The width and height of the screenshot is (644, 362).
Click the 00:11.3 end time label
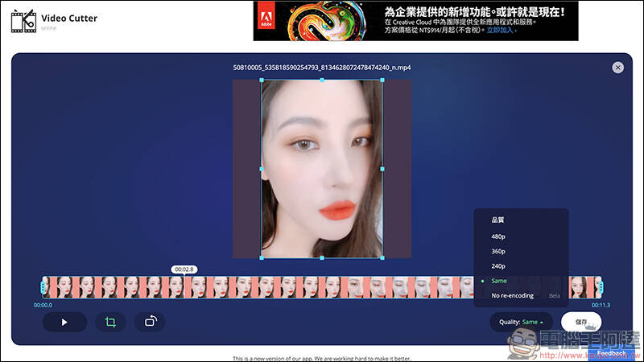(601, 305)
